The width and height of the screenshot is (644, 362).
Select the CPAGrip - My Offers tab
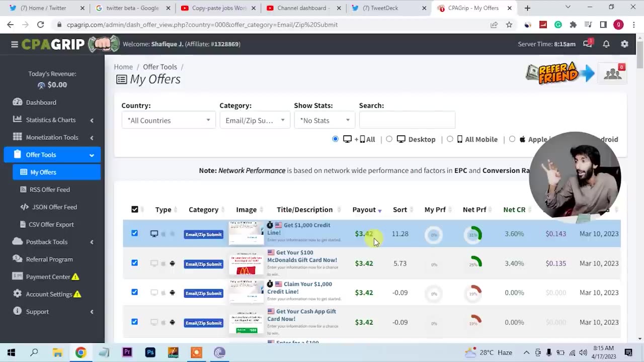click(475, 8)
